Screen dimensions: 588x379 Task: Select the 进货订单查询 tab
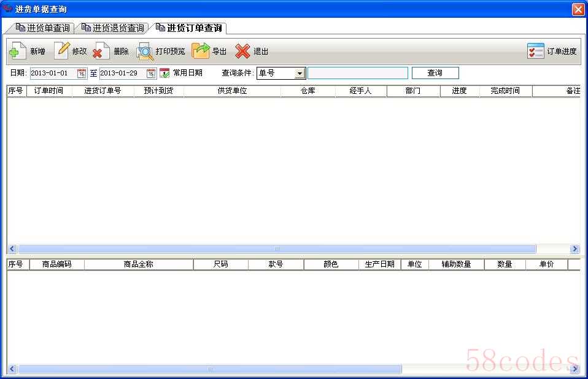[x=189, y=28]
